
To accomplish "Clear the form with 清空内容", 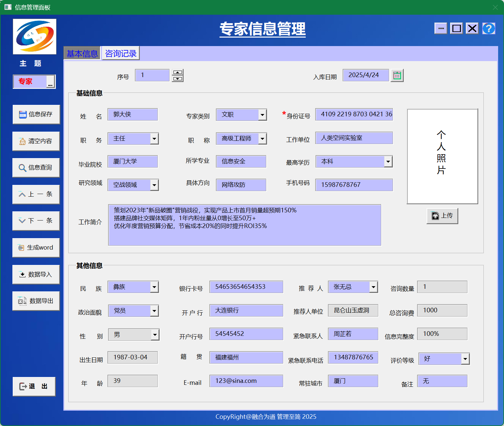I will point(36,141).
